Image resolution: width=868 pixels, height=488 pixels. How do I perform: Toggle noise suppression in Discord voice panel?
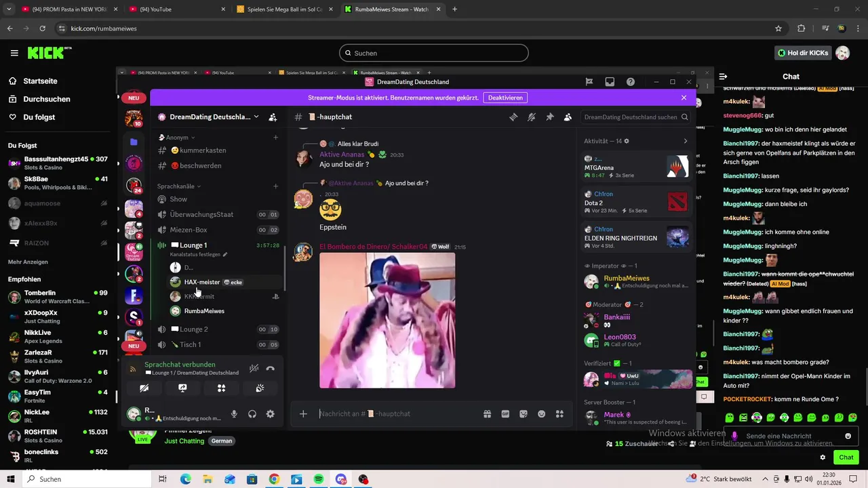(x=254, y=369)
